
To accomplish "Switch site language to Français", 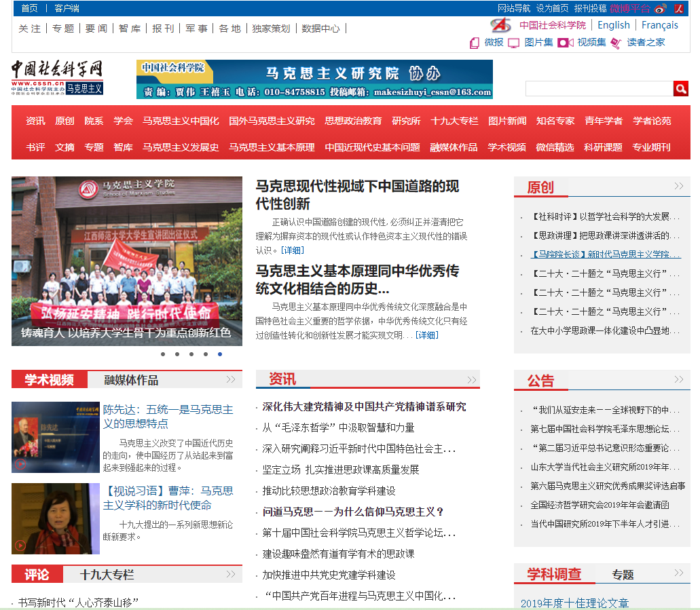I will coord(660,25).
